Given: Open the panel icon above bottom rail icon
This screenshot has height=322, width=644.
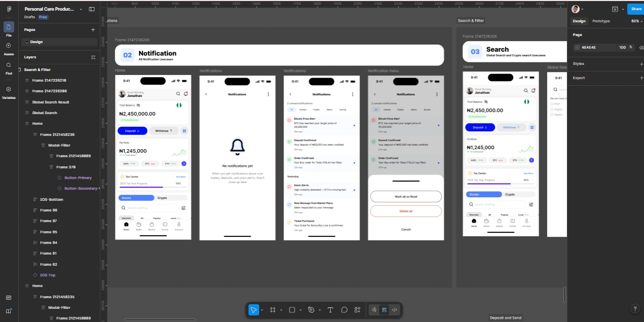Looking at the screenshot, I should tap(9, 298).
